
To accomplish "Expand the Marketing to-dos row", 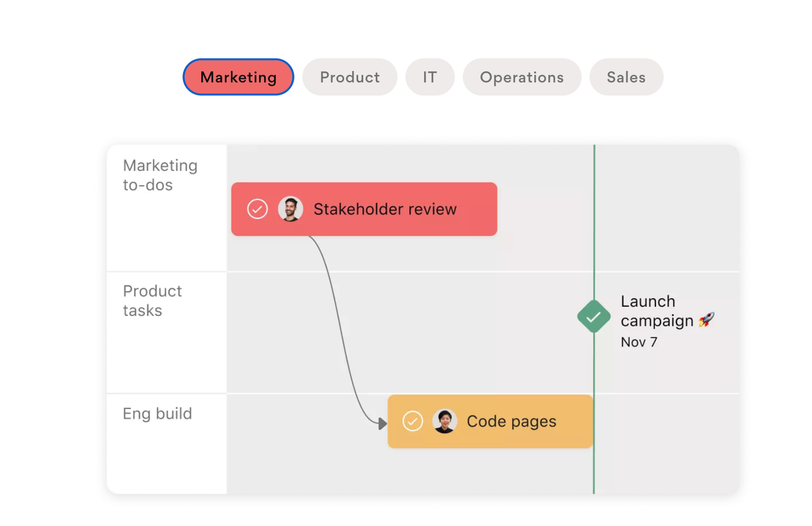I will pos(160,175).
